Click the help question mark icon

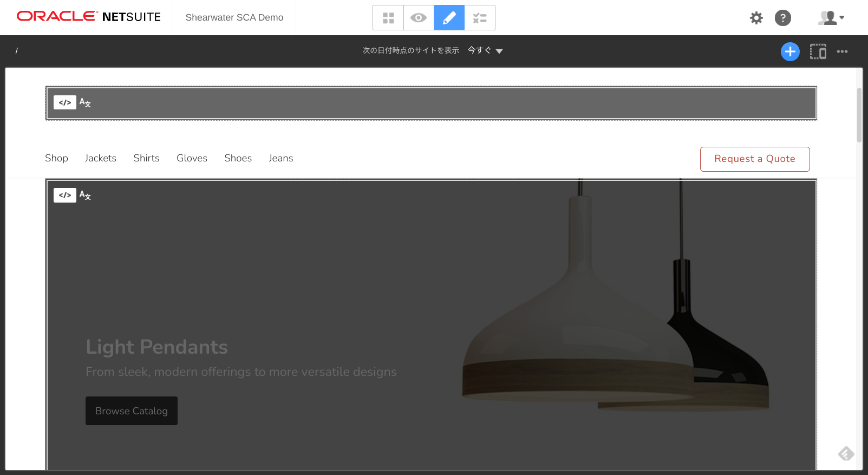pyautogui.click(x=782, y=18)
